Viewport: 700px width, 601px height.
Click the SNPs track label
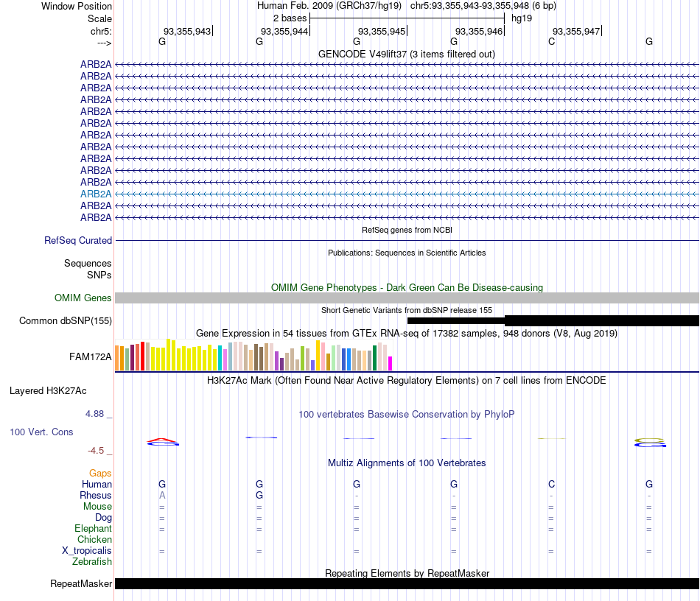pos(99,275)
